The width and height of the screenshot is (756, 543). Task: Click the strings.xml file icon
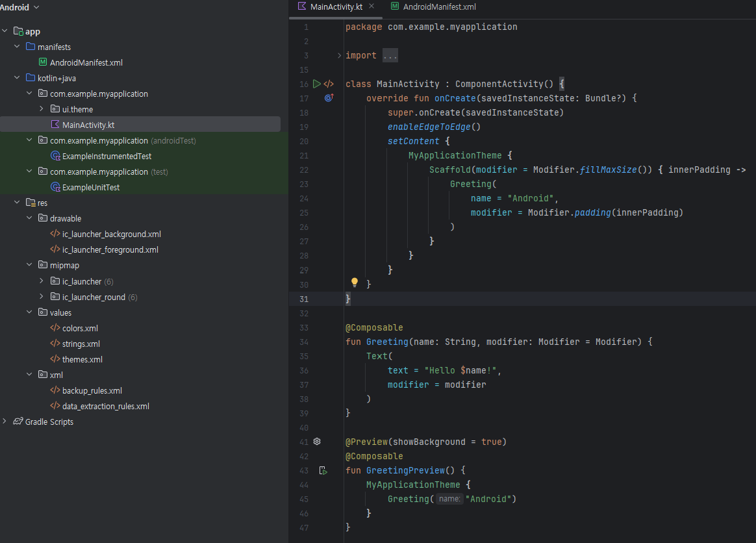[x=55, y=344]
